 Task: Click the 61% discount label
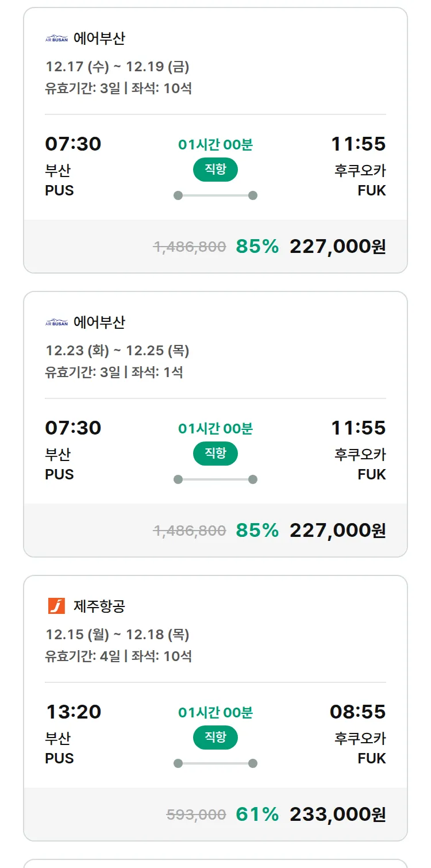257,815
